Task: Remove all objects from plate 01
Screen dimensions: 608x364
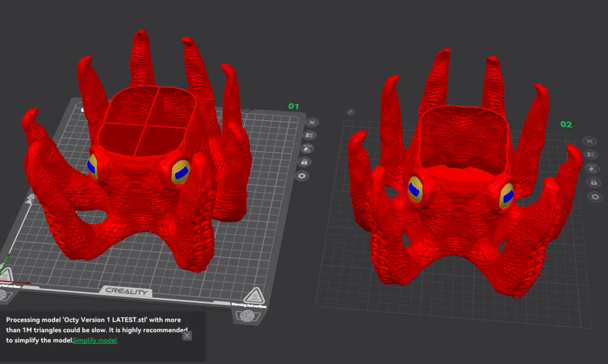Action: [x=312, y=122]
